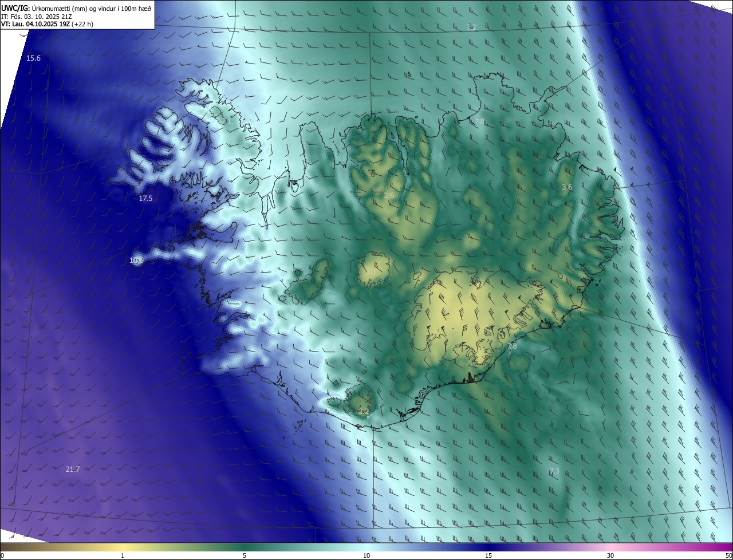Click the 7.3 value label on the map

(554, 471)
